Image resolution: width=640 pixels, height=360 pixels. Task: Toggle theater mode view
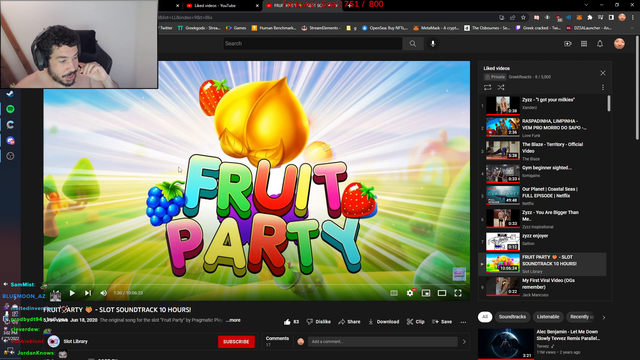point(442,293)
